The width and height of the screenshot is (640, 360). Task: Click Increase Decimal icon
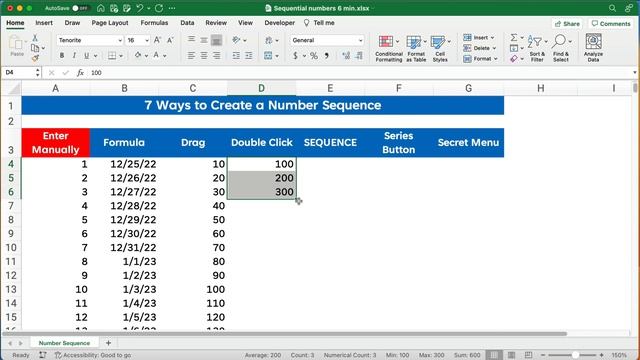(x=346, y=56)
